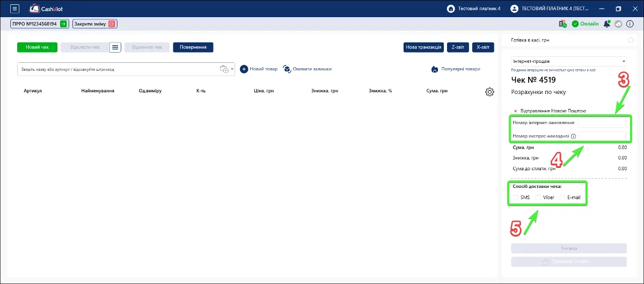Image resolution: width=644 pixels, height=284 pixels.
Task: Enable SMS receipt delivery checkbox
Action: tap(515, 198)
